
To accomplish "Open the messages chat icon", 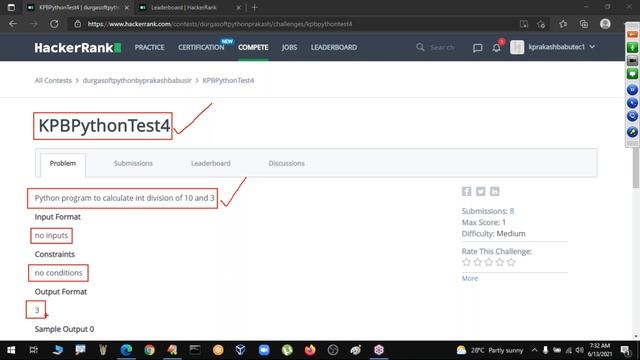I will [x=477, y=48].
